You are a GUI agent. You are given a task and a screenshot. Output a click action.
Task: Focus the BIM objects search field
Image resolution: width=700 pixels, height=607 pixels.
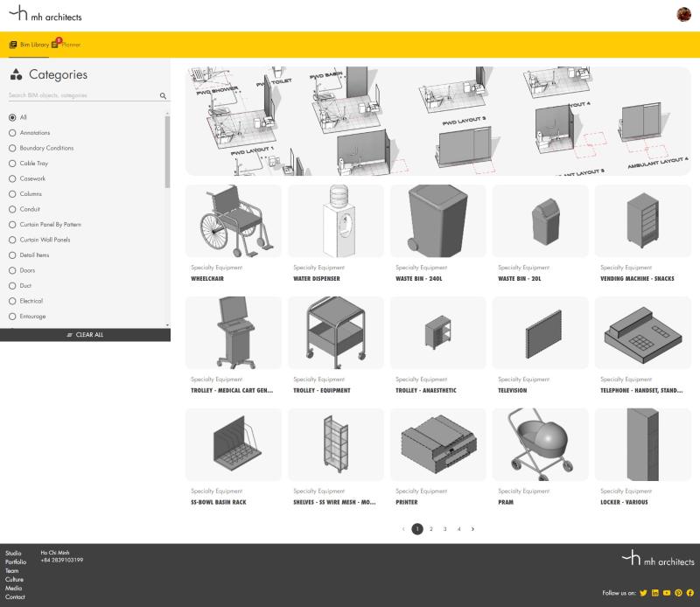pyautogui.click(x=83, y=95)
